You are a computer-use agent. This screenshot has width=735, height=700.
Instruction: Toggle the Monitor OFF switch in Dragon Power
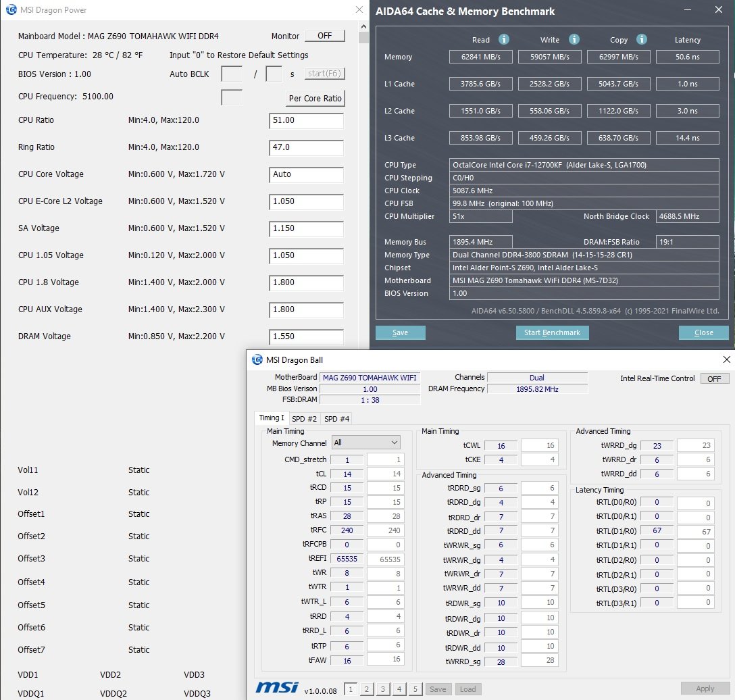coord(325,36)
